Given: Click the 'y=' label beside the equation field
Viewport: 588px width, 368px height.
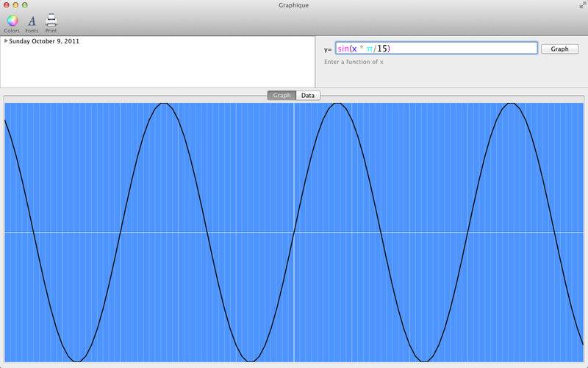Looking at the screenshot, I should pos(328,49).
